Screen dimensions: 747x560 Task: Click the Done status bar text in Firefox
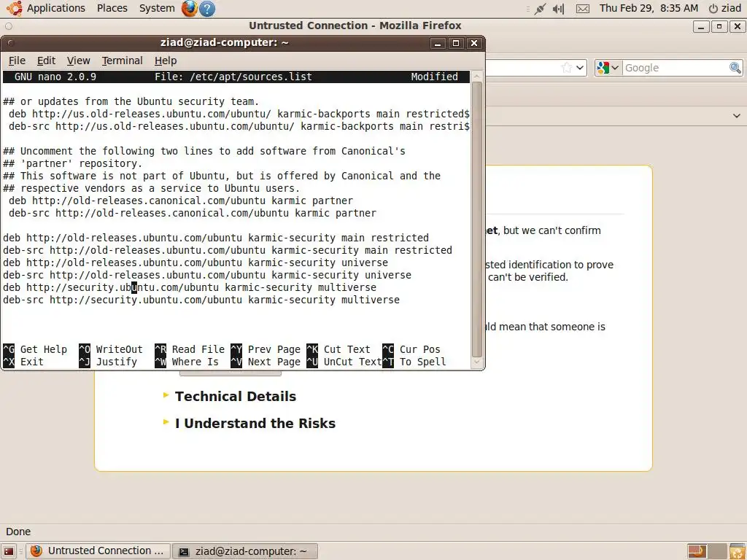point(18,532)
